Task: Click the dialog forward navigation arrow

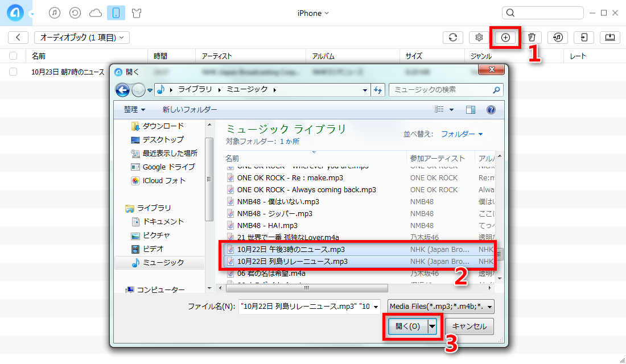Action: coord(138,90)
